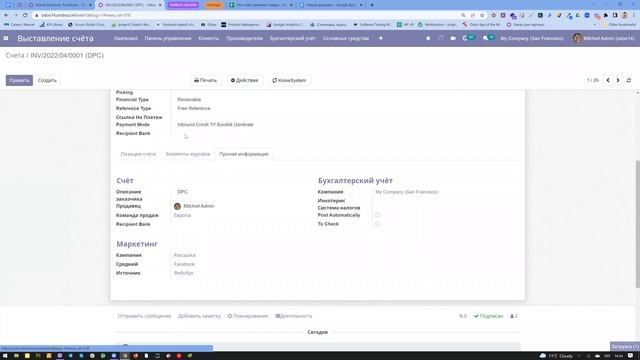
Task: Open the Бухгалтерский учёт menu
Action: [293, 38]
